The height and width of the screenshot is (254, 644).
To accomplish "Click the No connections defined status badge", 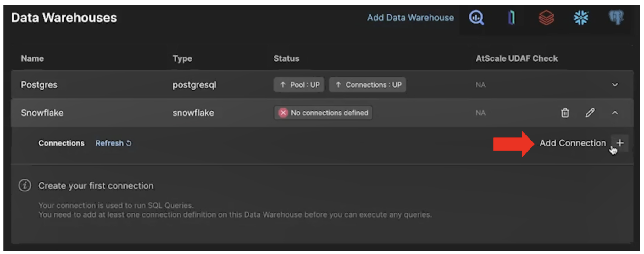I will [323, 113].
